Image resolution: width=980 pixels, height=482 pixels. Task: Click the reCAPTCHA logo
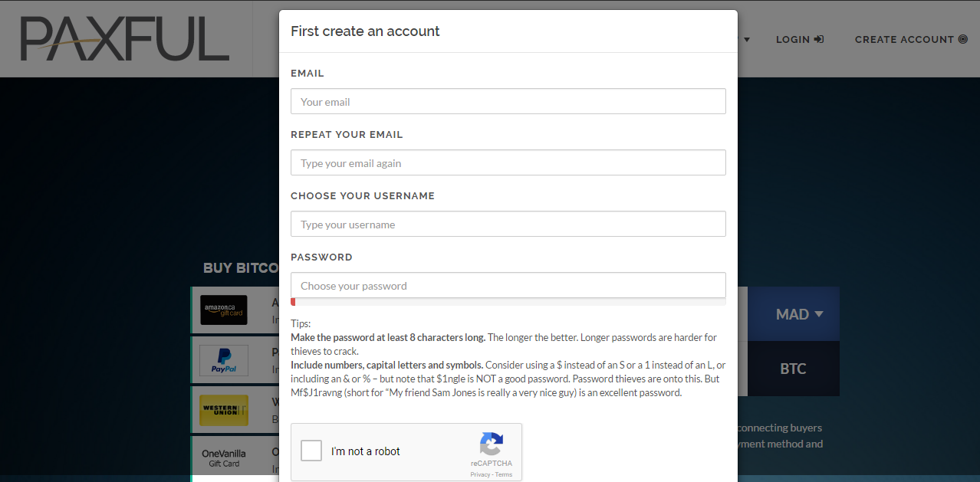click(x=492, y=445)
